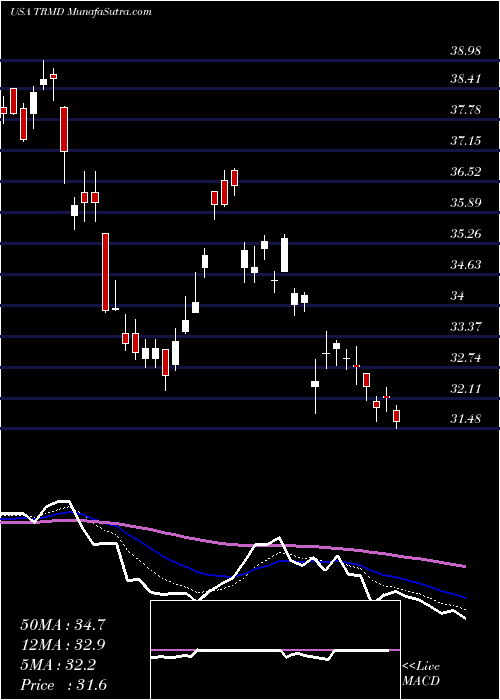Click the 31.48 price axis label
This screenshot has height=700, width=500.
[466, 419]
